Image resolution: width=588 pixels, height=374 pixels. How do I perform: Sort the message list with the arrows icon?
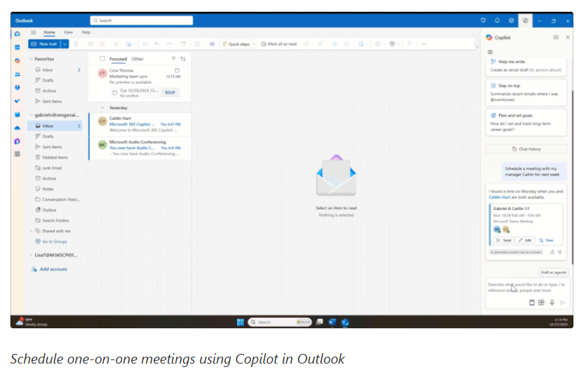click(183, 59)
